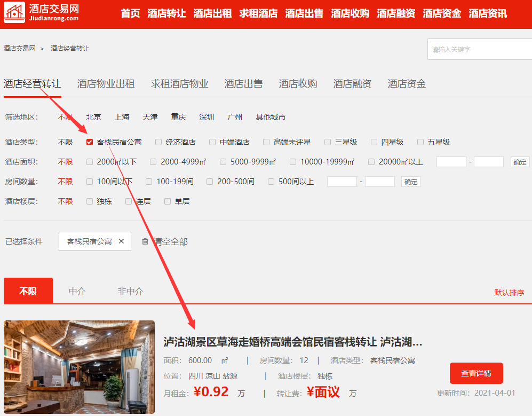Tick the 10000-19999㎡ checkbox

tap(293, 162)
